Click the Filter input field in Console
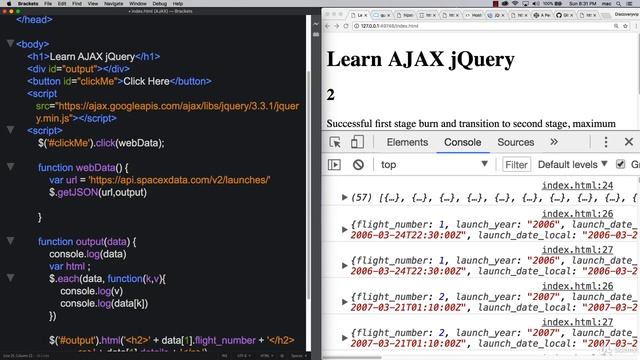The height and width of the screenshot is (360, 640). [516, 164]
